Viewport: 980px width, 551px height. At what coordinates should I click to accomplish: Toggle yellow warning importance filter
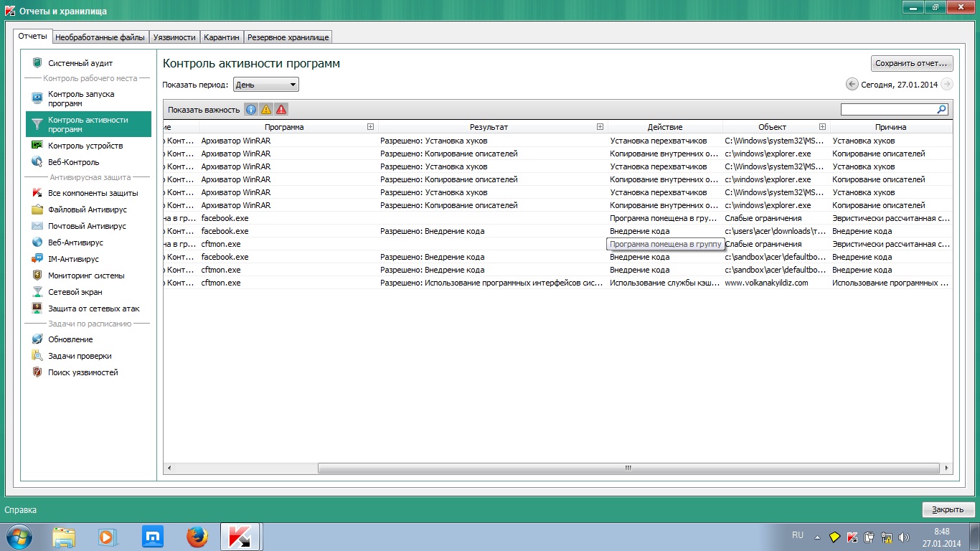click(265, 110)
